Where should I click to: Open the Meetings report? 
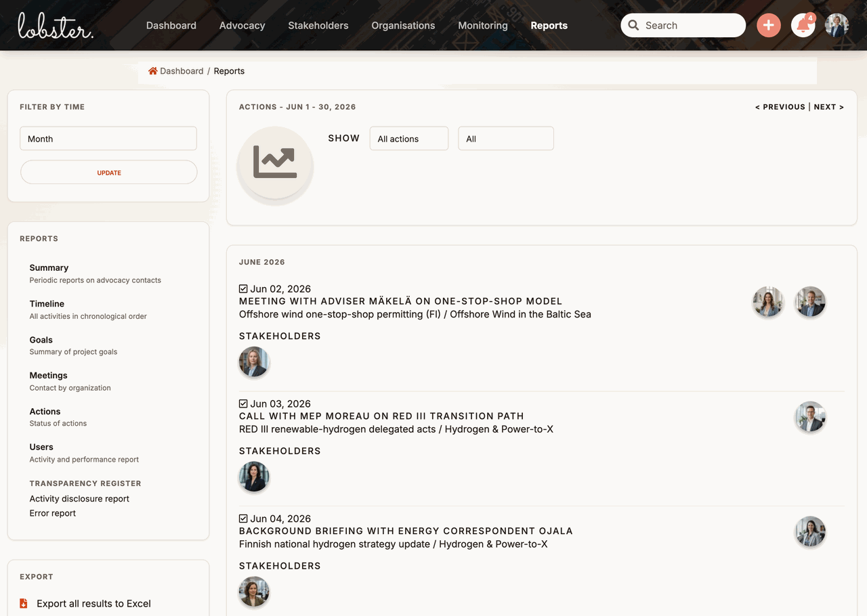pyautogui.click(x=48, y=376)
